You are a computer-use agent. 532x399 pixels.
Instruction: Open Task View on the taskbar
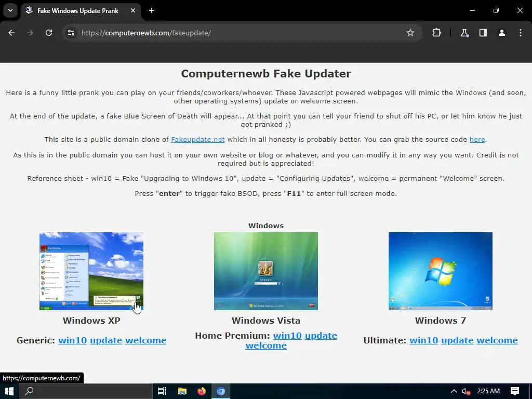click(x=162, y=391)
